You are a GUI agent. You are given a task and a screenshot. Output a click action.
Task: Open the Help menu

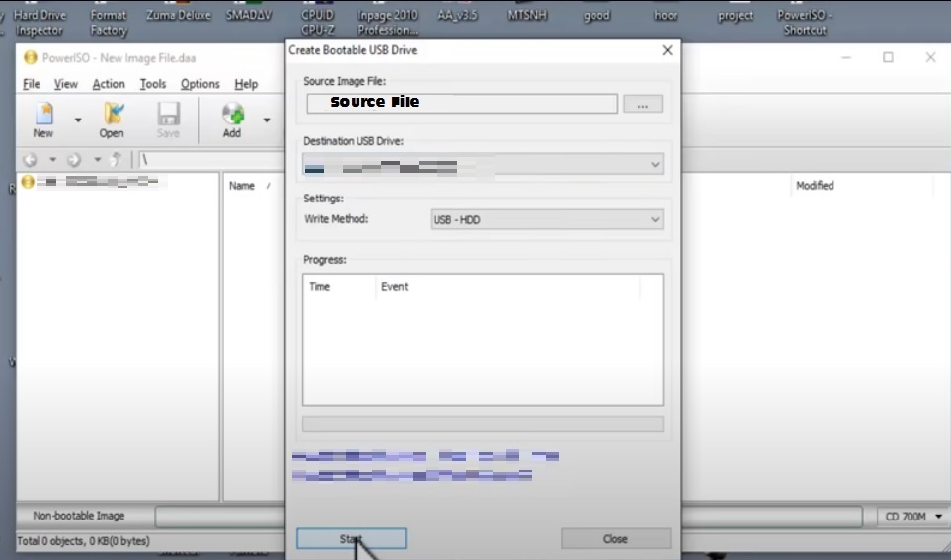tap(246, 84)
